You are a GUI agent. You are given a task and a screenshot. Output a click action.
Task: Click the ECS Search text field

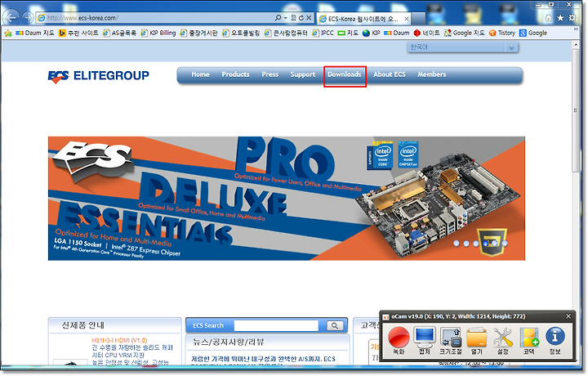(x=276, y=325)
